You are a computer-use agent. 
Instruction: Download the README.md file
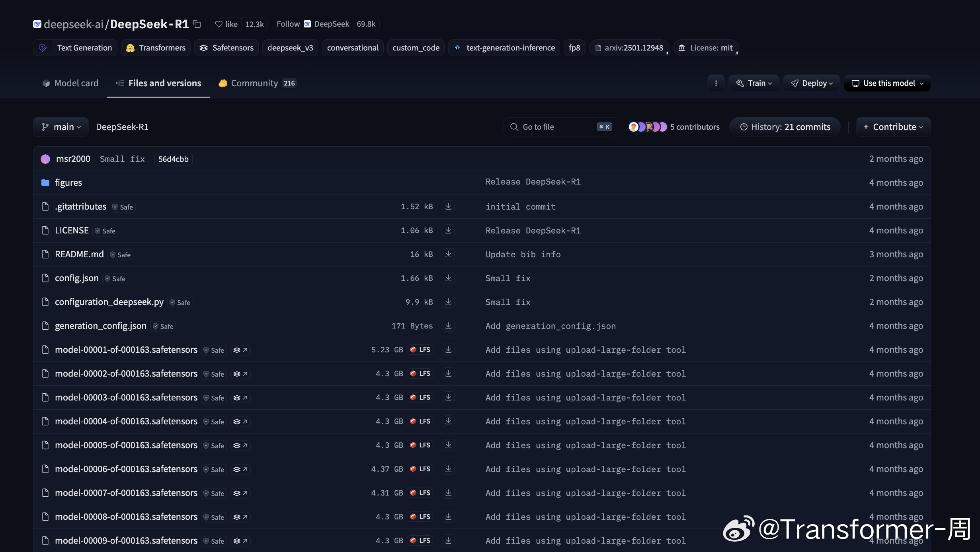448,254
